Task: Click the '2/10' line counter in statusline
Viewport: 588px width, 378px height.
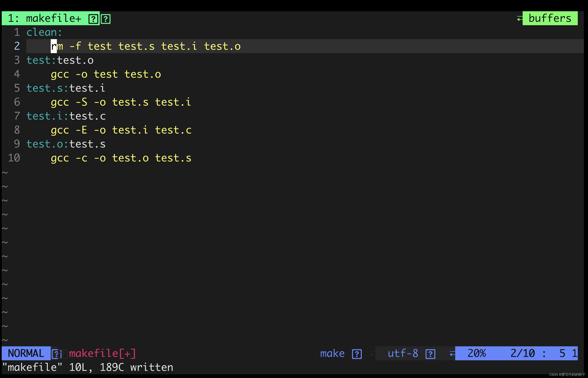Action: pos(522,353)
